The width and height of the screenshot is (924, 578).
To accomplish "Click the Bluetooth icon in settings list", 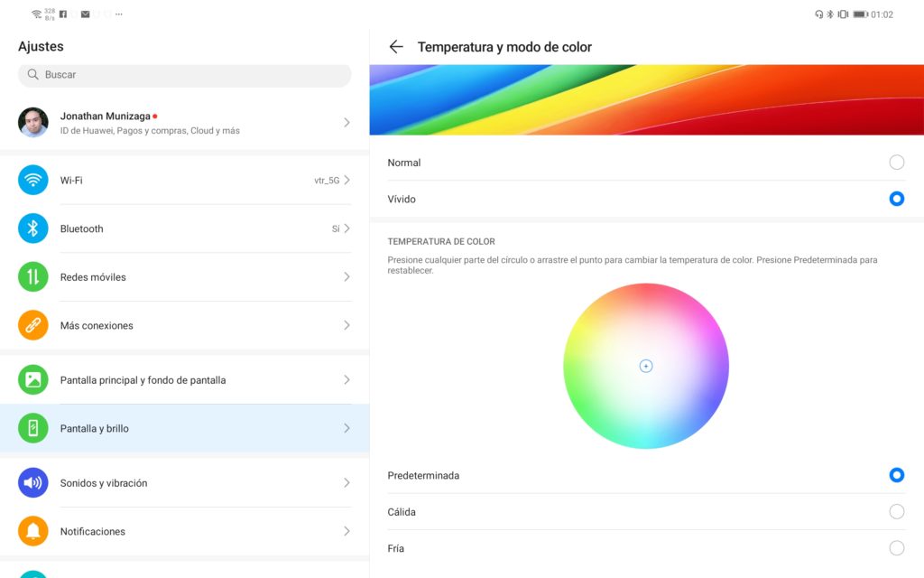I will click(x=33, y=228).
